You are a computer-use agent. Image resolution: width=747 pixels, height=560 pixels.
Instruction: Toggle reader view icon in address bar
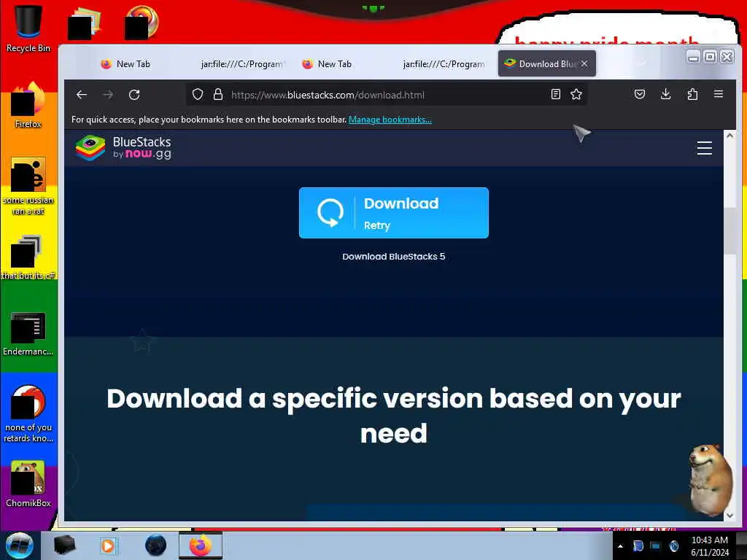(555, 94)
